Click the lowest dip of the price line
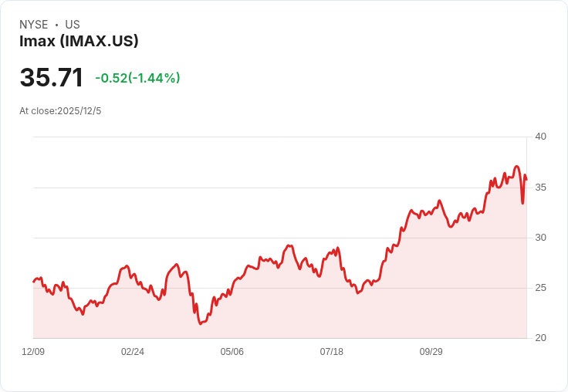 tap(200, 324)
